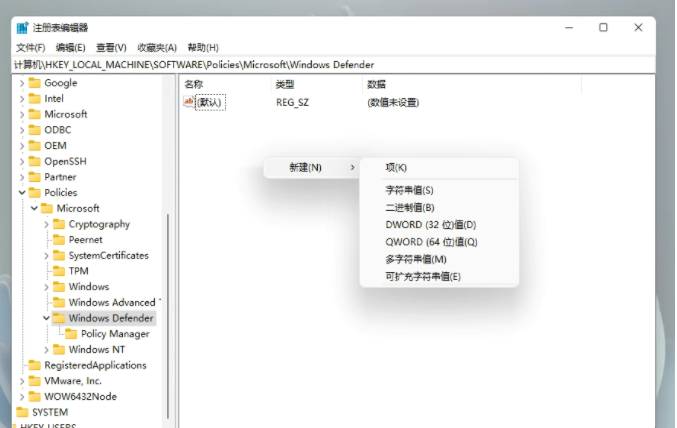Image resolution: width=677 pixels, height=428 pixels.
Task: Choose QWORD (64 位)值(Q) from the submenu
Action: tap(439, 242)
